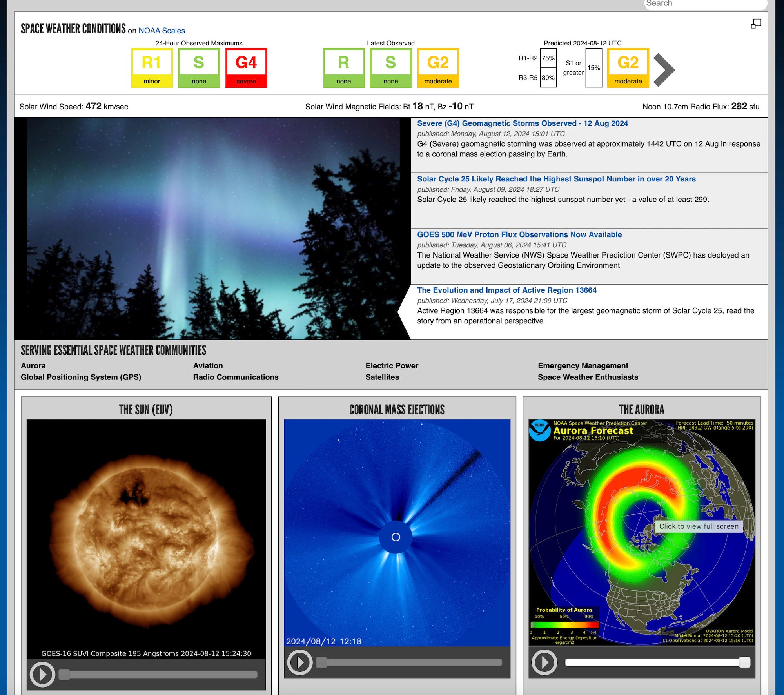
Task: Open the GOES 500 MeV Proton Flux article
Action: click(519, 234)
